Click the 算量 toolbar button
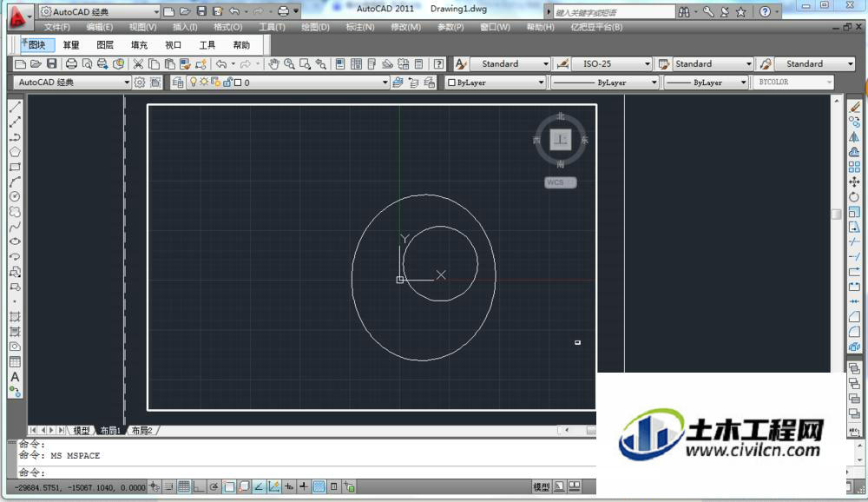Viewport: 868px width, 502px height. 71,45
